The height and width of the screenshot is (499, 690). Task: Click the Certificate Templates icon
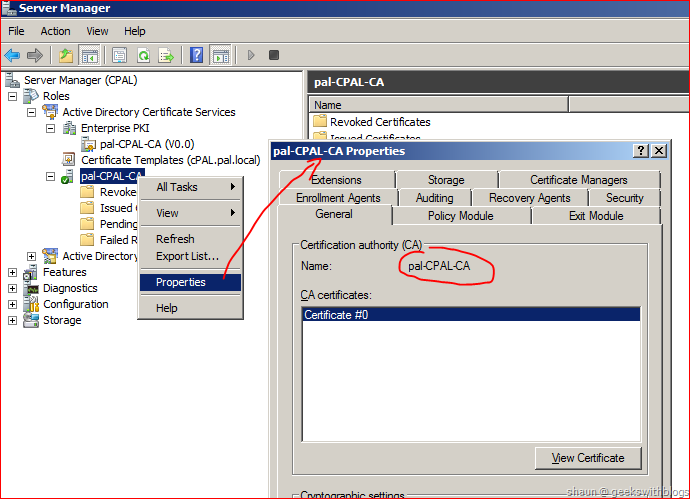69,160
